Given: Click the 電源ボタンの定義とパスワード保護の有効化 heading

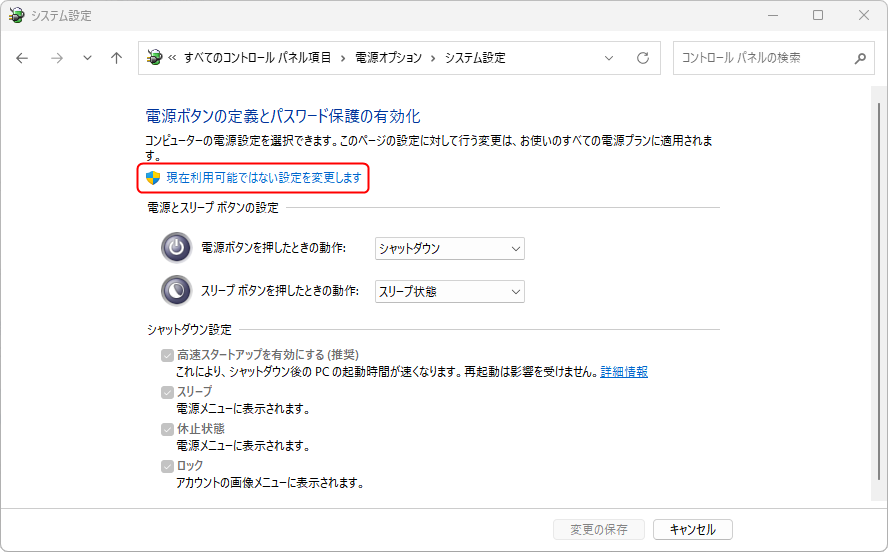Looking at the screenshot, I should pyautogui.click(x=283, y=116).
